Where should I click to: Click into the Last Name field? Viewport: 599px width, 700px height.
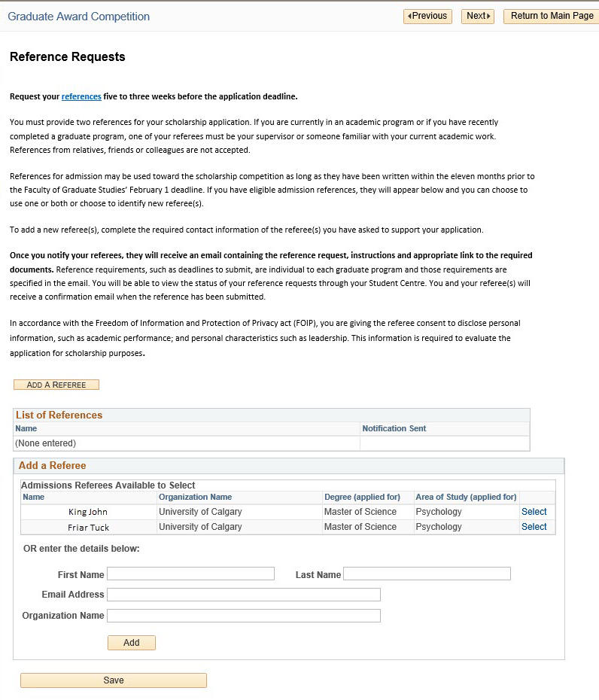click(427, 574)
